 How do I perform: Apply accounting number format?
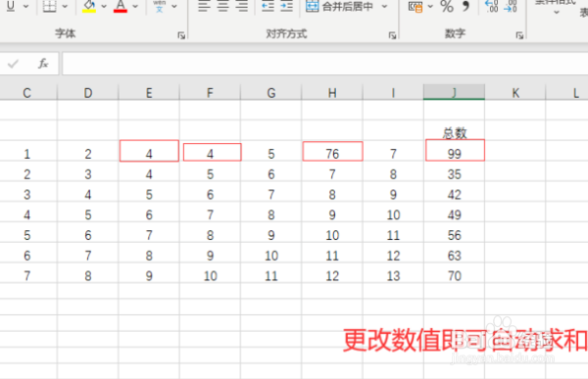416,7
